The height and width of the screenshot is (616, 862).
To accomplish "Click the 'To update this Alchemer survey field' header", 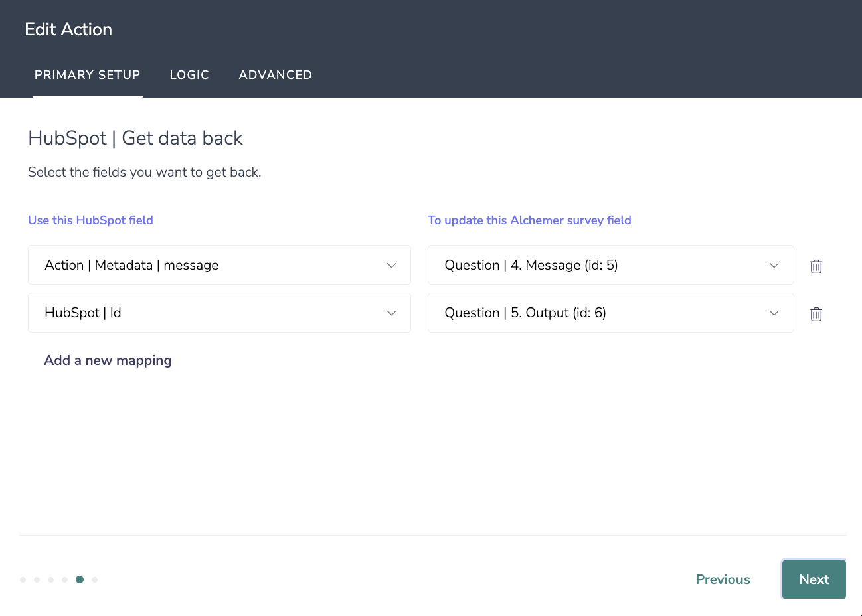I will click(x=529, y=220).
